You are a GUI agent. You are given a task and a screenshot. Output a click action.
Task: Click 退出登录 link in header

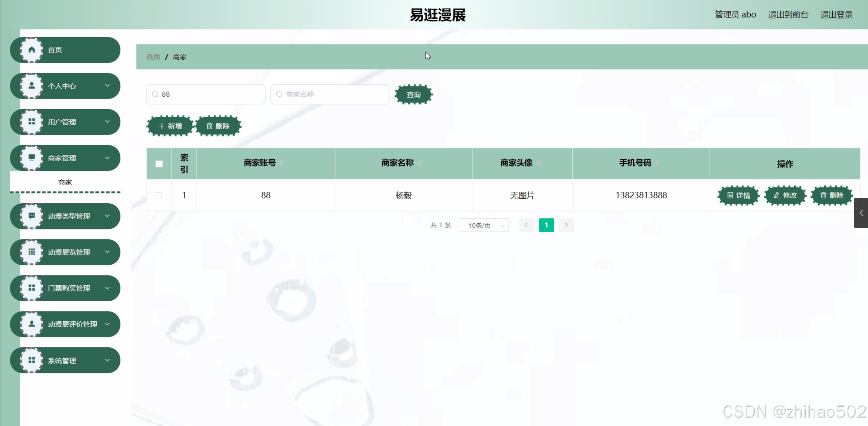click(x=836, y=15)
